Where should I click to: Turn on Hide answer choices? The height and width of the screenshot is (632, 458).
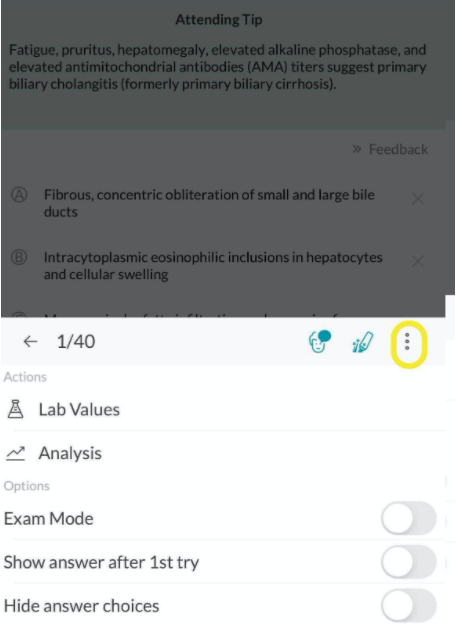click(x=409, y=606)
